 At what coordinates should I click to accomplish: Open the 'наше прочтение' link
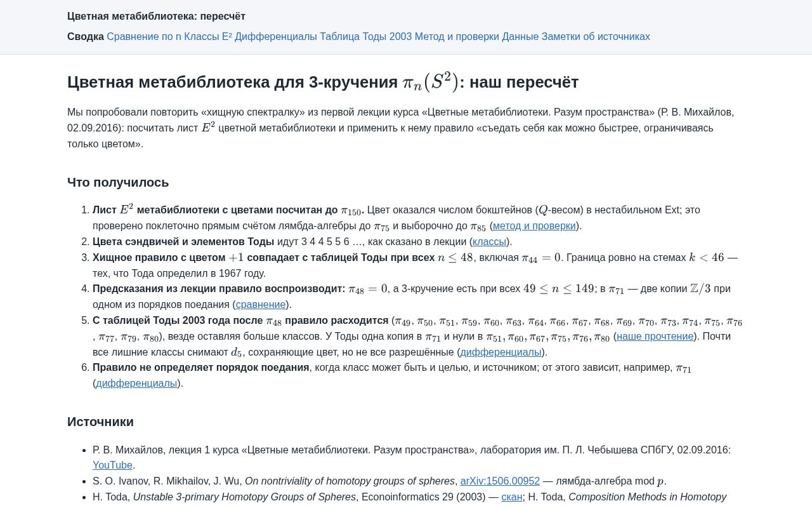(x=655, y=337)
